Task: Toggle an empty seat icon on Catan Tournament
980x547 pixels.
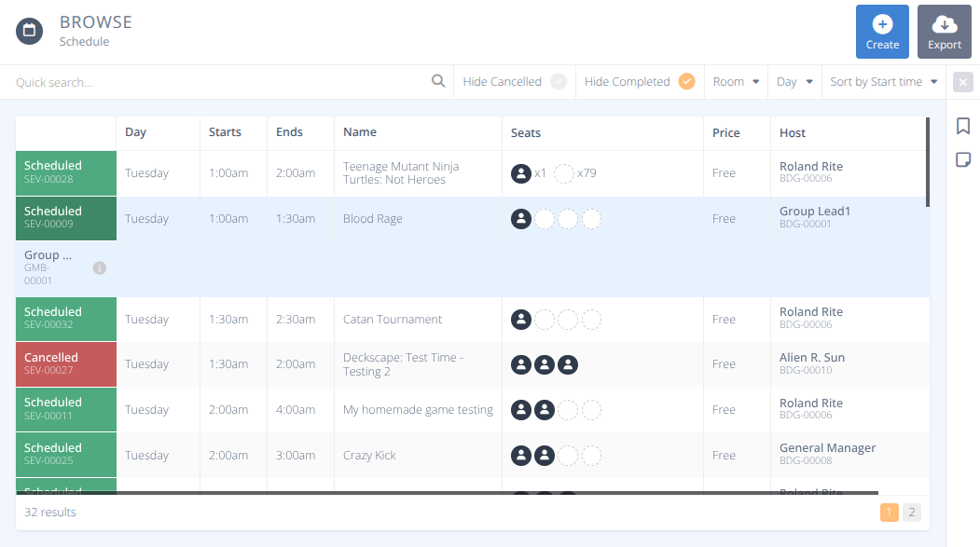Action: [x=544, y=319]
